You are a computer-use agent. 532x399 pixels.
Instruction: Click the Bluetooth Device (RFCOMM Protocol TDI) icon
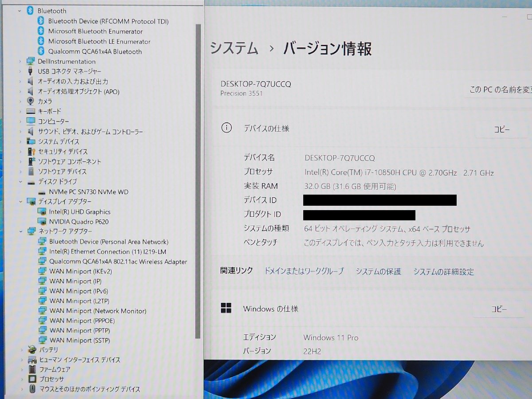41,21
